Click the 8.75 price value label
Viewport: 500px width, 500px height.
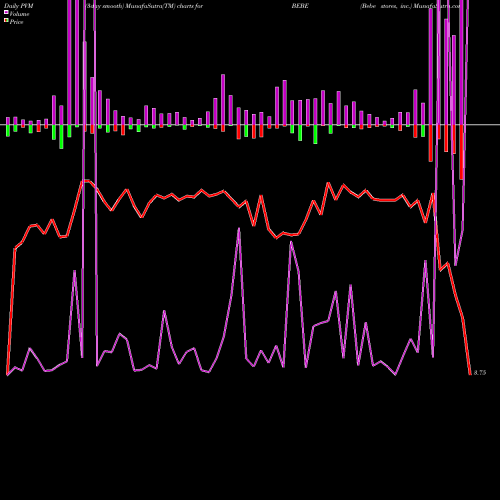pyautogui.click(x=480, y=373)
